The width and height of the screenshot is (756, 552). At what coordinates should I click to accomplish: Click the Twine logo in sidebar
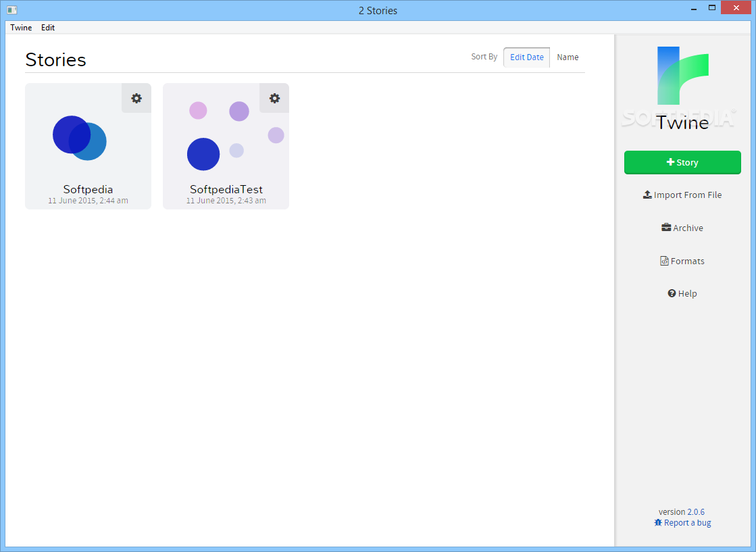click(x=683, y=76)
